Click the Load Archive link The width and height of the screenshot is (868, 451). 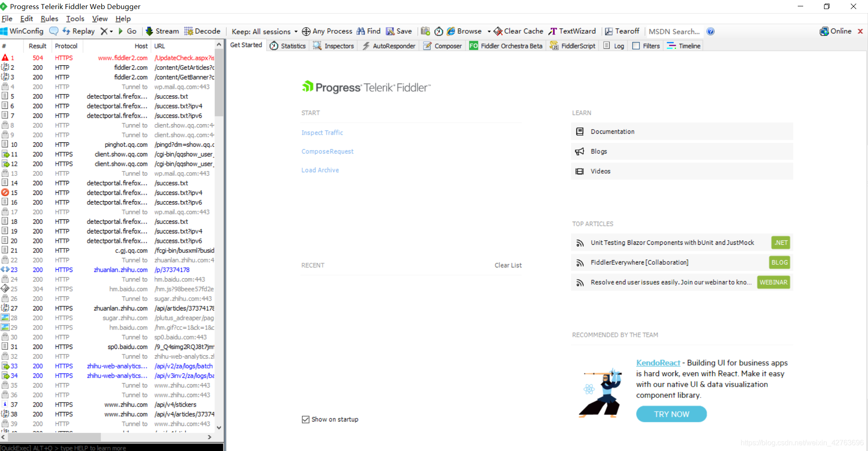coord(320,170)
